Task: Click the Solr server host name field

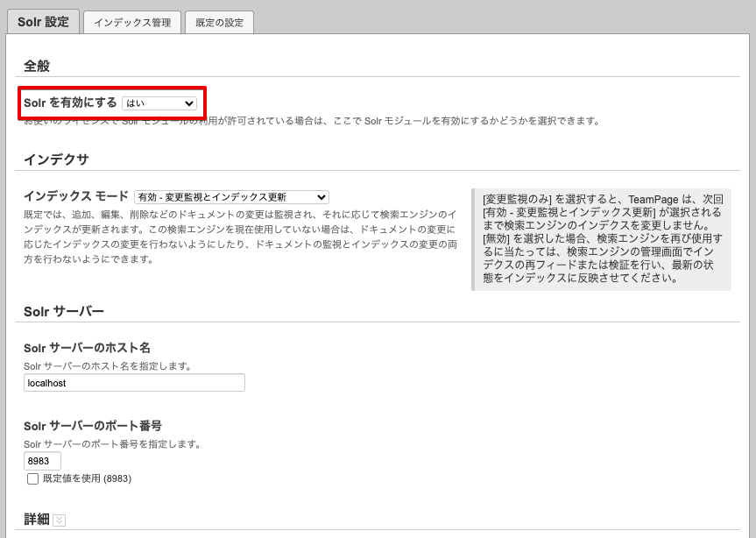Action: (134, 383)
